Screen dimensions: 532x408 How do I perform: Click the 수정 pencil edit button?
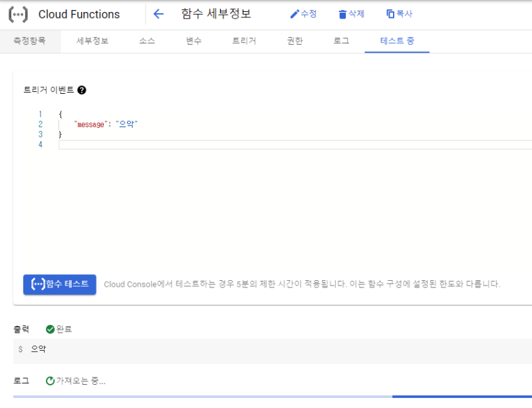303,14
